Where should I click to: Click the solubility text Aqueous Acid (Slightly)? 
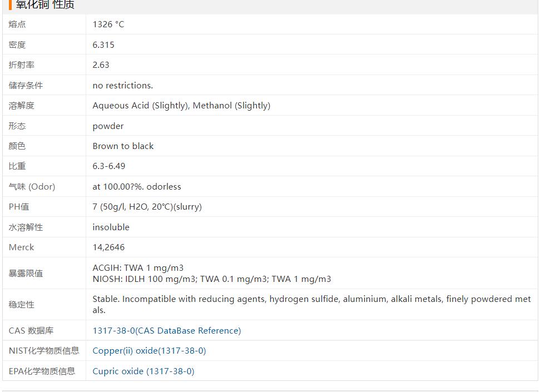pos(140,106)
